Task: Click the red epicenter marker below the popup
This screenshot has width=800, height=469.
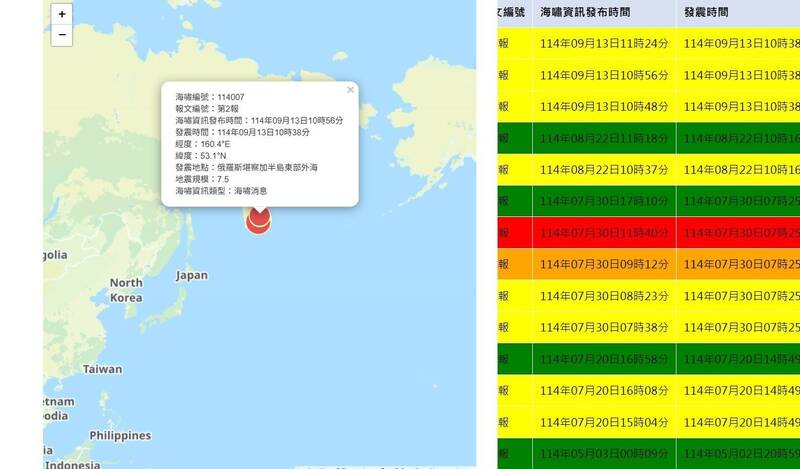Action: click(x=259, y=221)
